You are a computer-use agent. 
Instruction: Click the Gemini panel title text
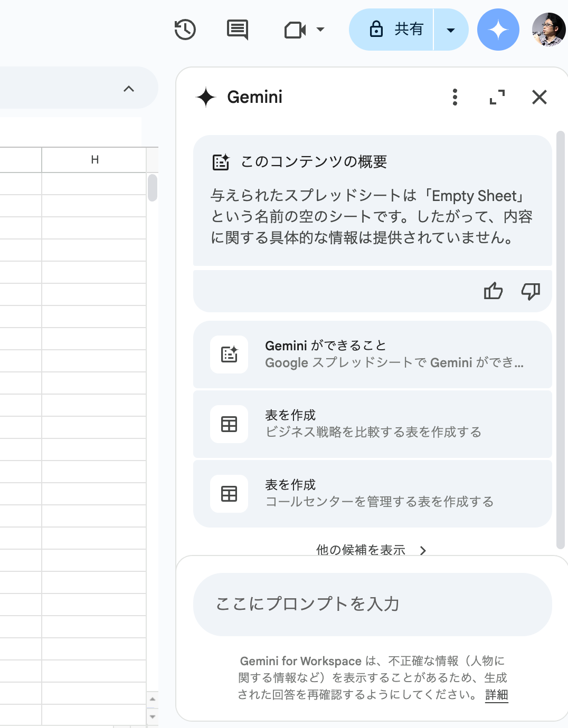tap(254, 97)
